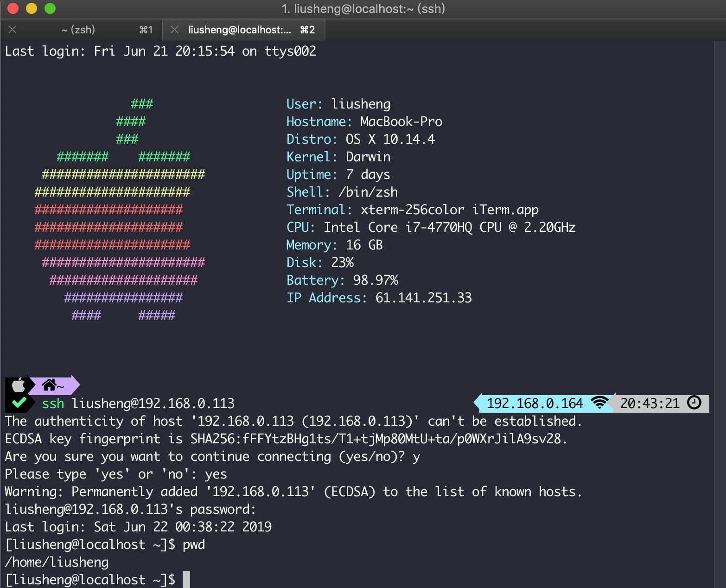The image size is (726, 588).
Task: Click the 'ssh liusheng@192.168.0.113' command
Action: tap(138, 403)
